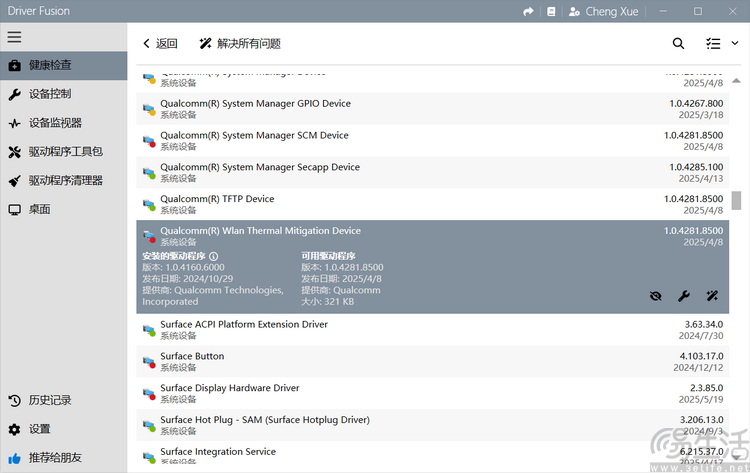Click the share arrow icon in title bar

pos(529,11)
